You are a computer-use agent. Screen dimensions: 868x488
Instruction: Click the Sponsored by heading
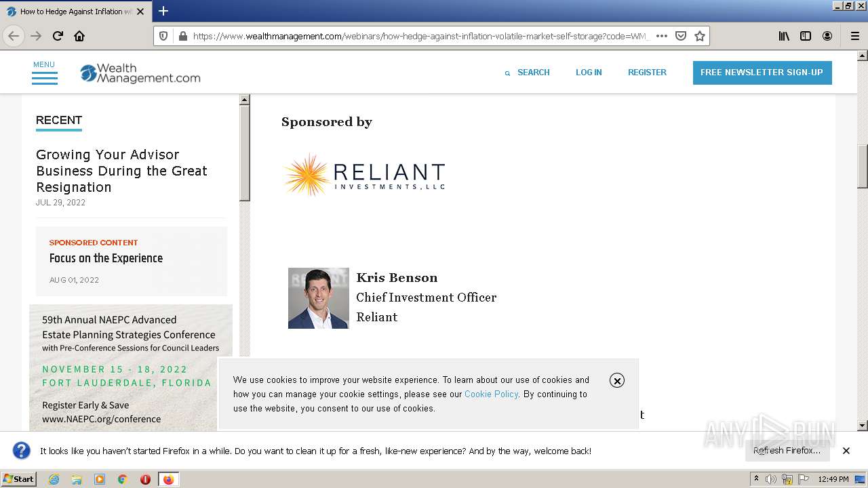(x=327, y=122)
